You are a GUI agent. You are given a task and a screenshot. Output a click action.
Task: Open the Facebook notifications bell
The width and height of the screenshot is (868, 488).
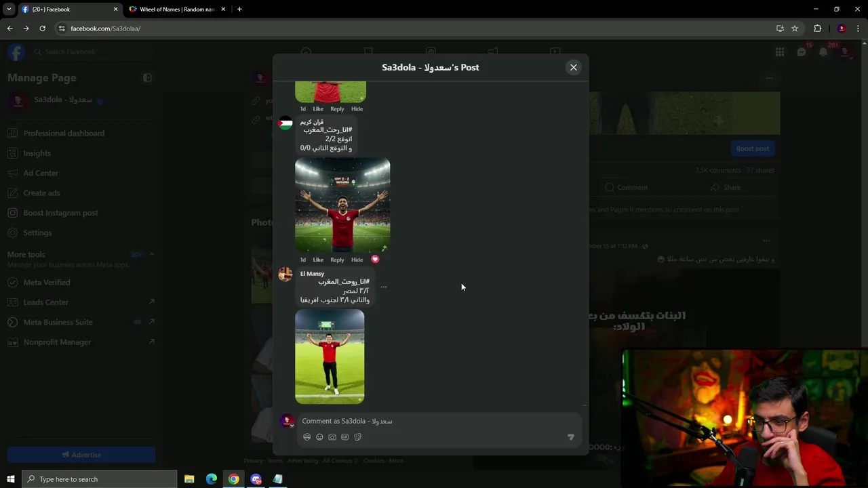tap(823, 52)
